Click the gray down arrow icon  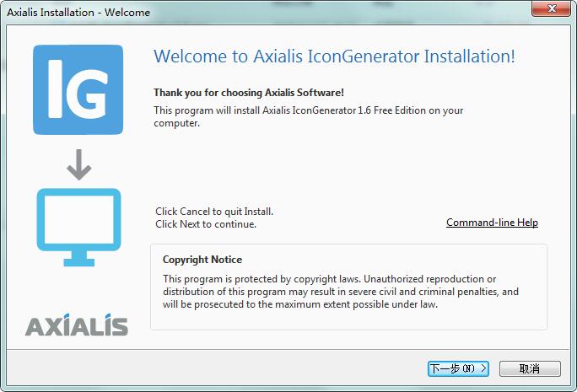click(x=78, y=164)
